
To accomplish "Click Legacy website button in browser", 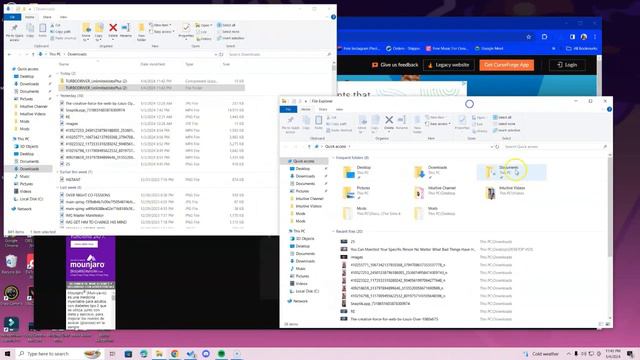I will pos(449,65).
